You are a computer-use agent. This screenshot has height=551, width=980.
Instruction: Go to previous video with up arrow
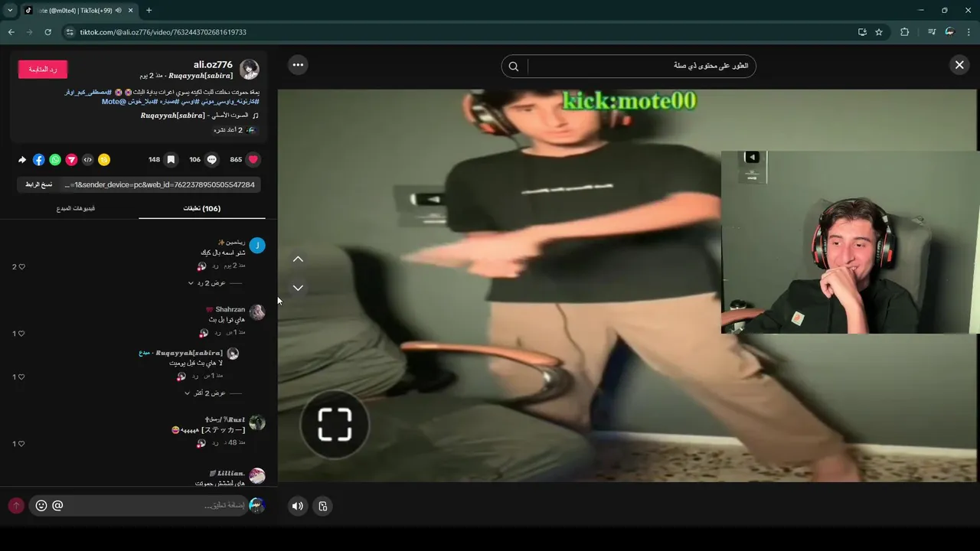pyautogui.click(x=298, y=259)
